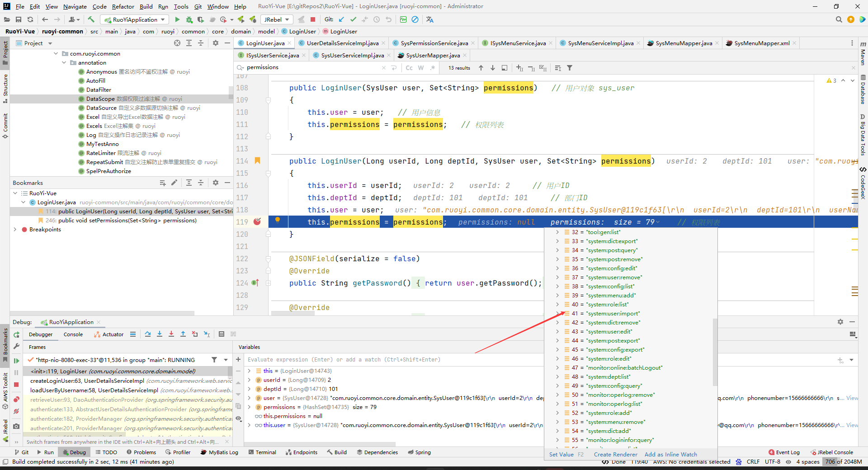Click the Evaluate expression input field
The height and width of the screenshot is (470, 868).
point(393,360)
